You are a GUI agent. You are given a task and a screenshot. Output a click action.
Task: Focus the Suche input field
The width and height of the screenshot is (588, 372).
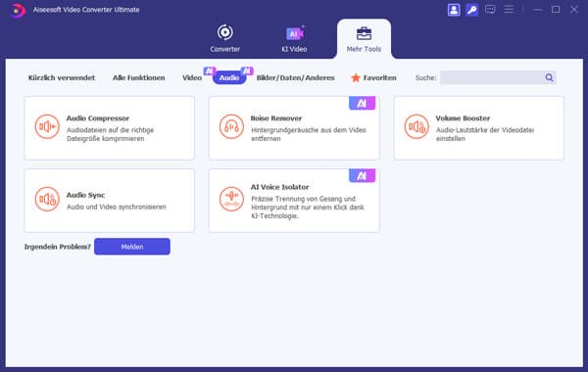(x=492, y=77)
